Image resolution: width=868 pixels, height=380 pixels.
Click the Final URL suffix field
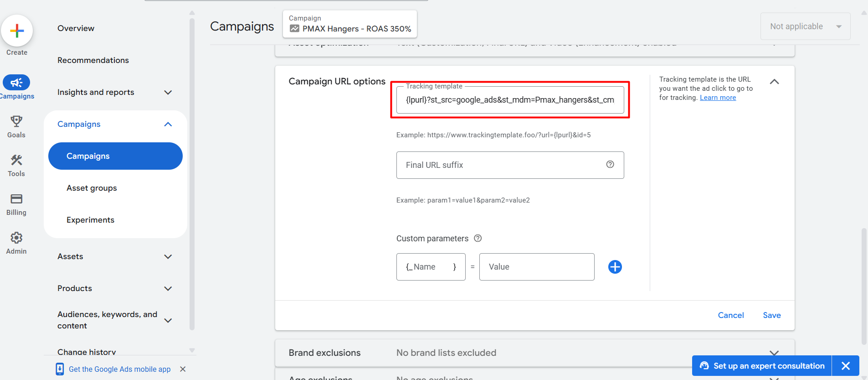(510, 165)
